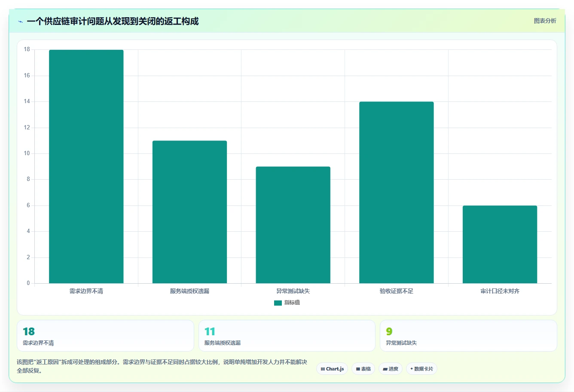Click the y-axis value 0
The image size is (574, 392).
tap(28, 283)
